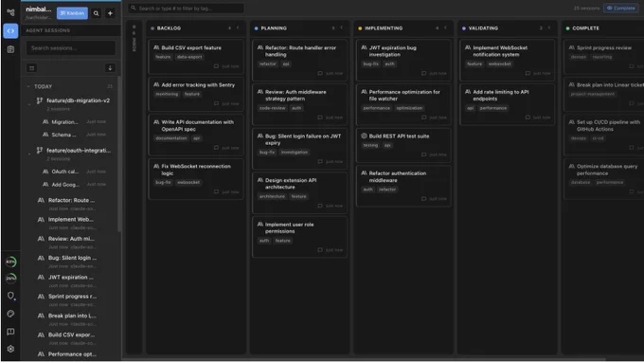Open Review: Auth mi... session in sidebar
The width and height of the screenshot is (644, 362).
coord(72,243)
